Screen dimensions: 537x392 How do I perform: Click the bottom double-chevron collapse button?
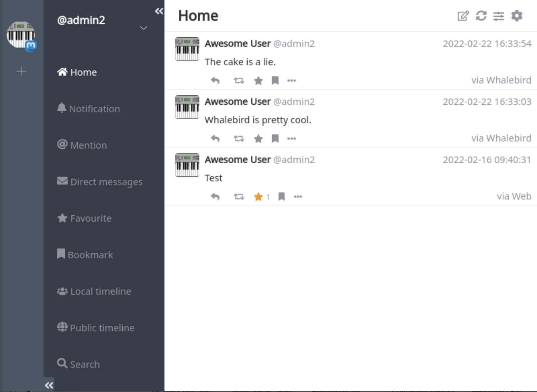49,385
